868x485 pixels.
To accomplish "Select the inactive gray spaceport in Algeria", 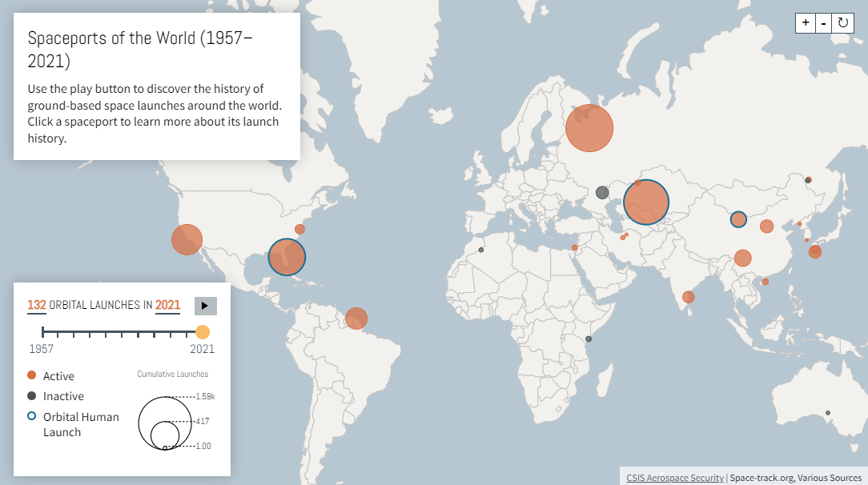I will click(x=481, y=250).
